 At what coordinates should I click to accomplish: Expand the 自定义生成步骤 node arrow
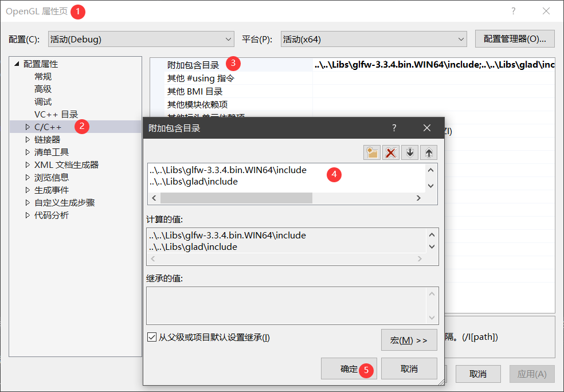click(x=28, y=202)
